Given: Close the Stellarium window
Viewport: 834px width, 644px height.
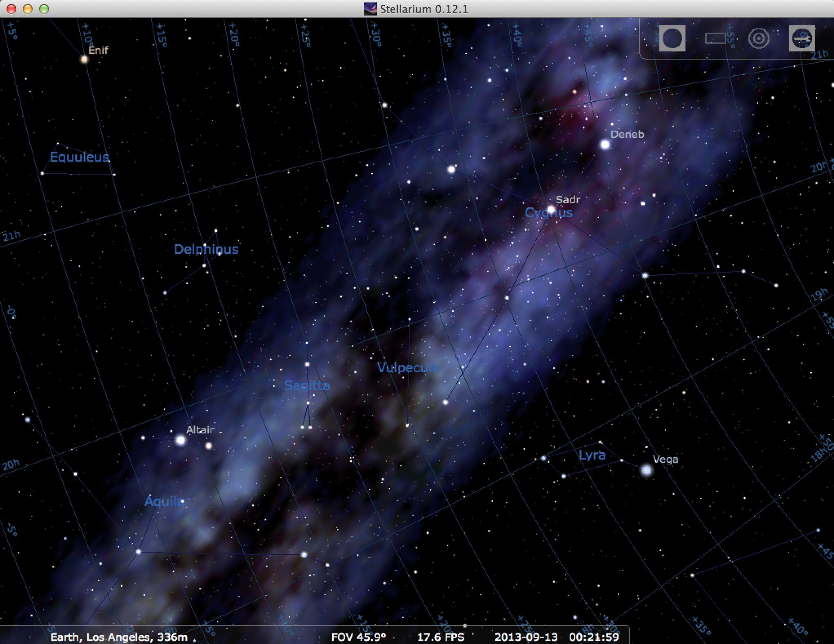Looking at the screenshot, I should point(11,9).
